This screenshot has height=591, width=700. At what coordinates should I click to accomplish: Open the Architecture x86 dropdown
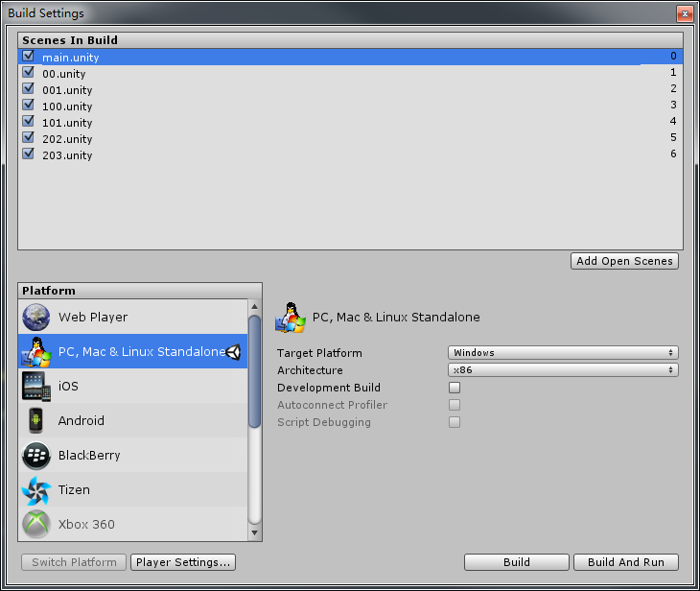(x=563, y=370)
